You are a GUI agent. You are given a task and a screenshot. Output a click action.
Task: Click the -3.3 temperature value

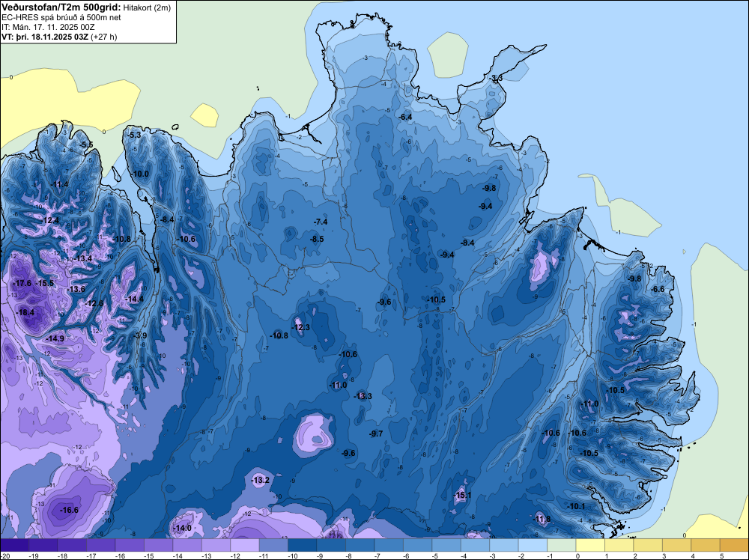[x=497, y=79]
